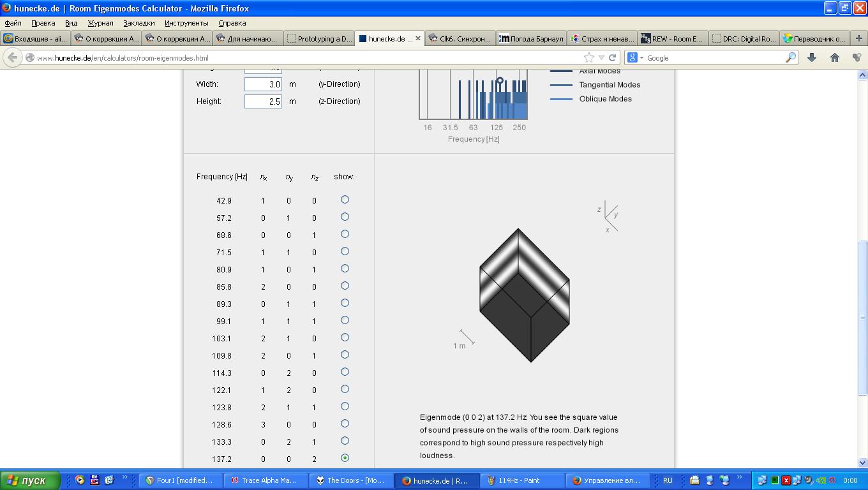Switch to the Входящие mail tab
The width and height of the screenshot is (868, 490).
(x=36, y=38)
